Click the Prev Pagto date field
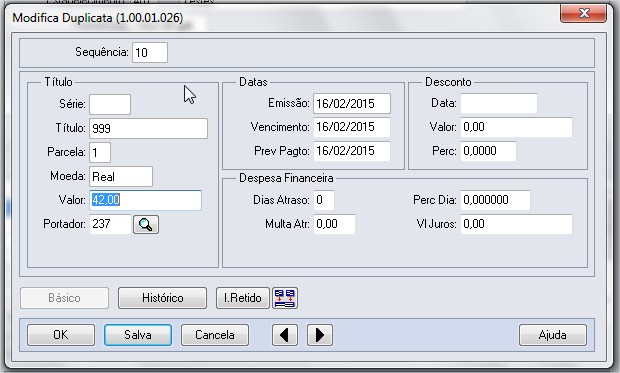Screen dimensions: 620x373 [352, 151]
